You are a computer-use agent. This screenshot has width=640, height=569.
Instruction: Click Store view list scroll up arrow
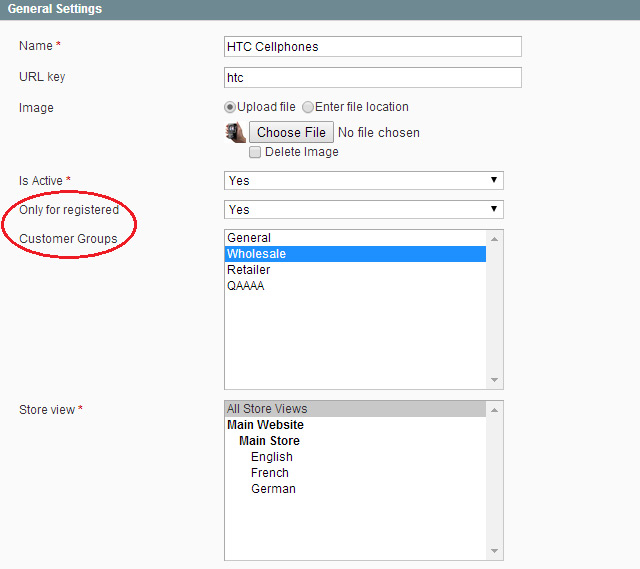(x=494, y=410)
